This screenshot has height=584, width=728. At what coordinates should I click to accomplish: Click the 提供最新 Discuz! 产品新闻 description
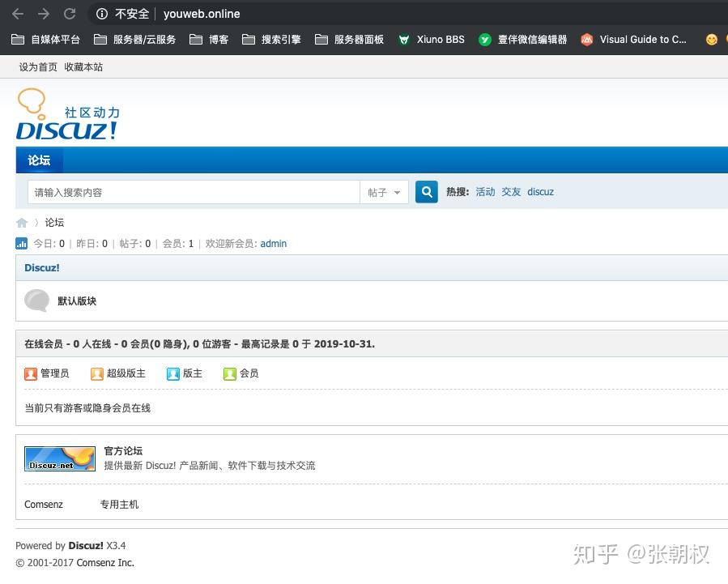click(x=210, y=466)
